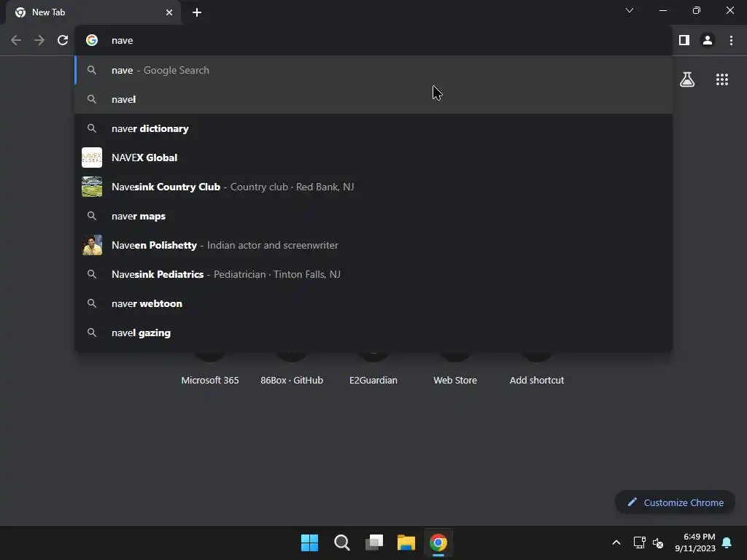Select 'naver maps' suggestion

click(373, 216)
